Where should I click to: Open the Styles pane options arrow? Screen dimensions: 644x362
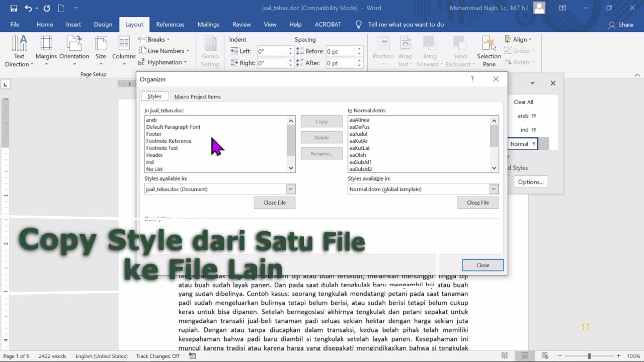point(532,83)
